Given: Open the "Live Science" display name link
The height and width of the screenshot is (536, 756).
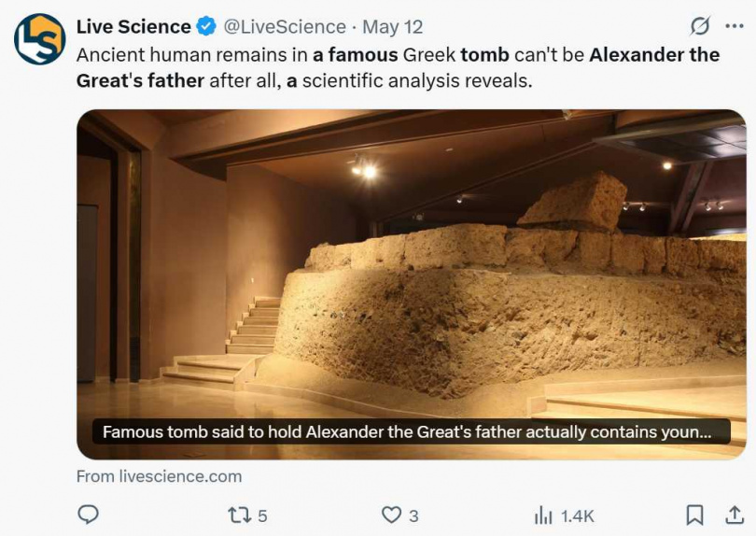Looking at the screenshot, I should (133, 27).
